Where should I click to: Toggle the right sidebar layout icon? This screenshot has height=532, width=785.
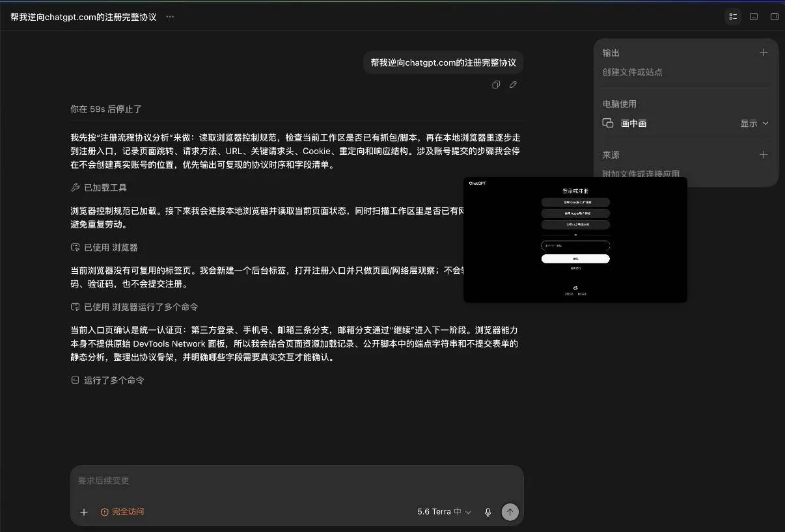(775, 17)
